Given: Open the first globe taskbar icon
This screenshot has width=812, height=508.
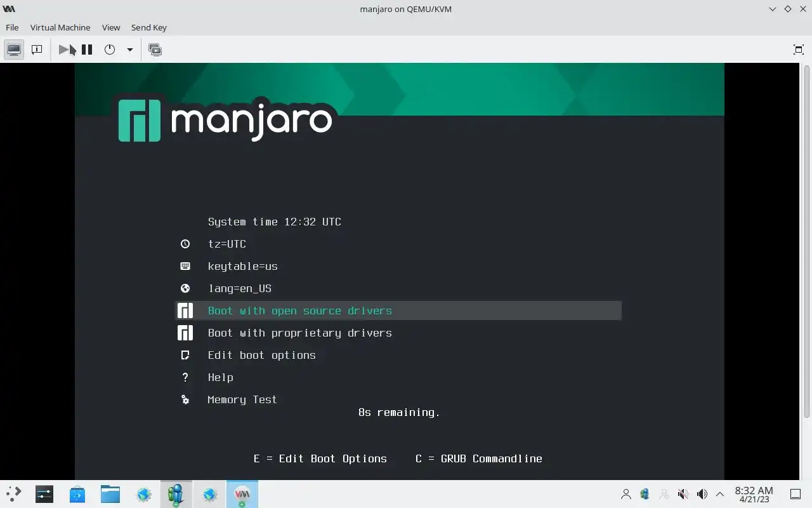Looking at the screenshot, I should point(143,494).
